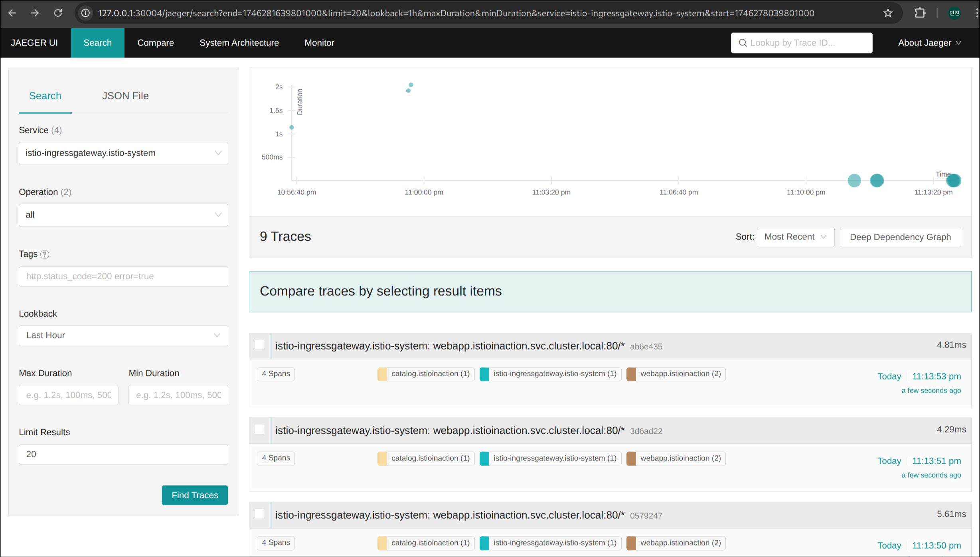Switch to the JSON File tab
The height and width of the screenshot is (557, 980).
[x=125, y=96]
